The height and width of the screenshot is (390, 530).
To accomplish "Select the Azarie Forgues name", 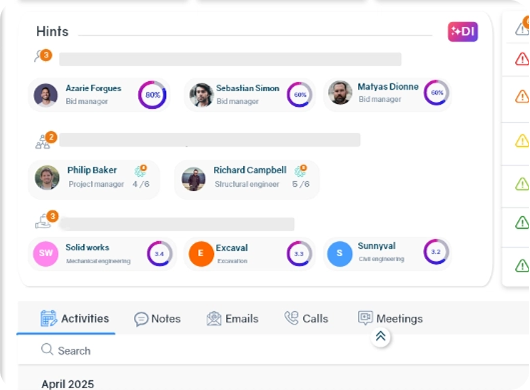I will coord(93,88).
